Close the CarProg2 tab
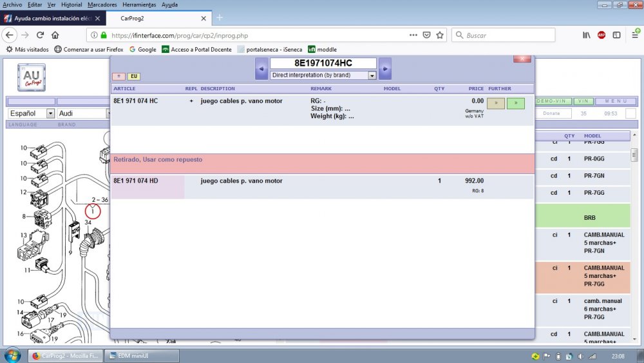The width and height of the screenshot is (644, 363). coord(204,19)
